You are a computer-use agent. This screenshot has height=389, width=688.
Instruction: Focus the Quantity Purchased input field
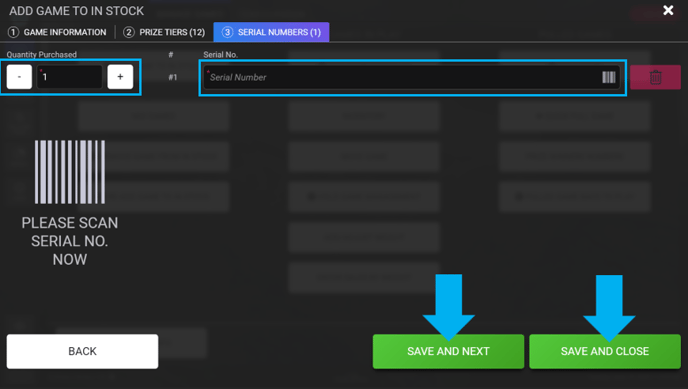tap(70, 77)
